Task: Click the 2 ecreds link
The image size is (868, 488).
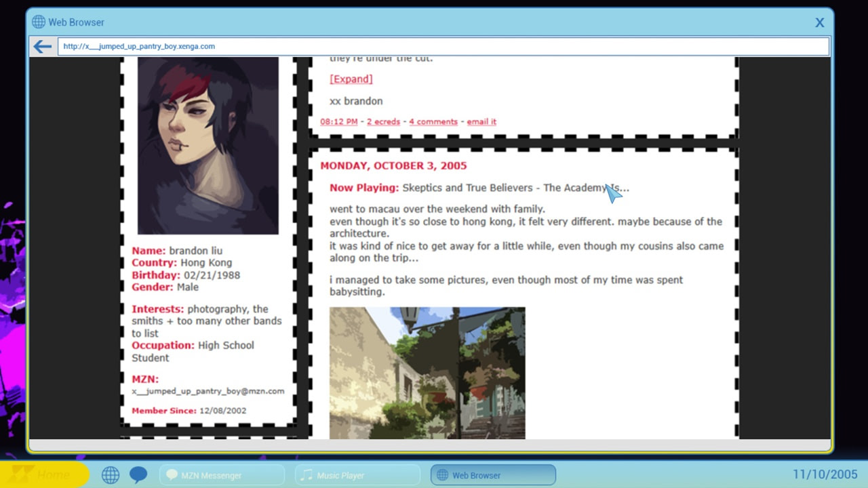Action: (383, 121)
